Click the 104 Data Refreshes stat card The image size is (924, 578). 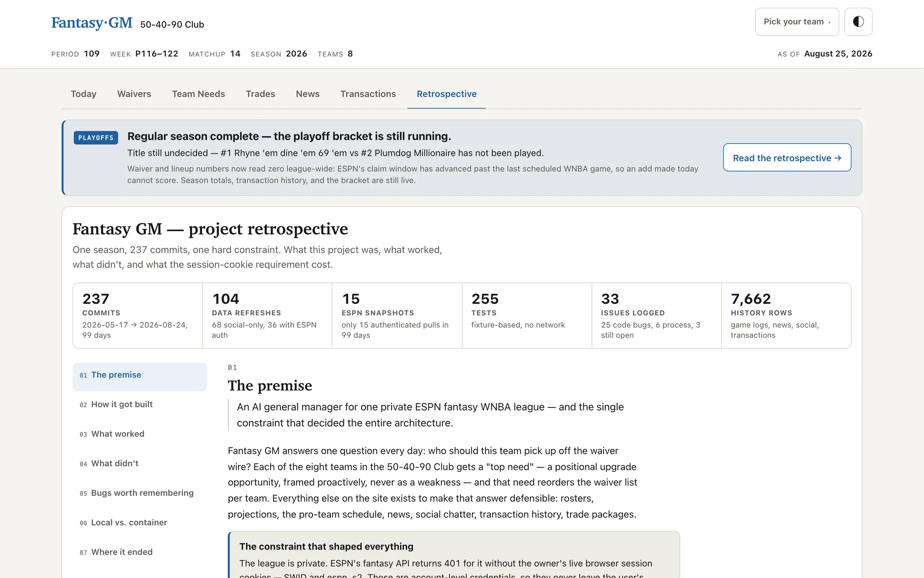coord(267,316)
